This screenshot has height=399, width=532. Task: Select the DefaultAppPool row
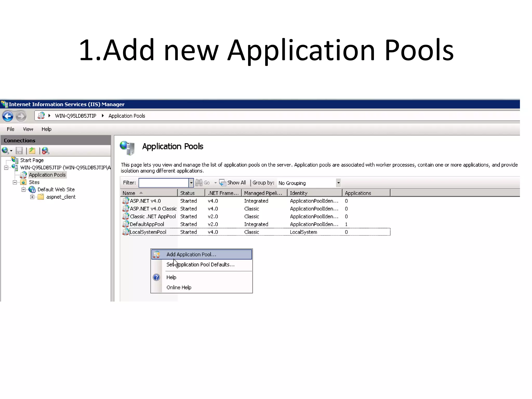(147, 224)
